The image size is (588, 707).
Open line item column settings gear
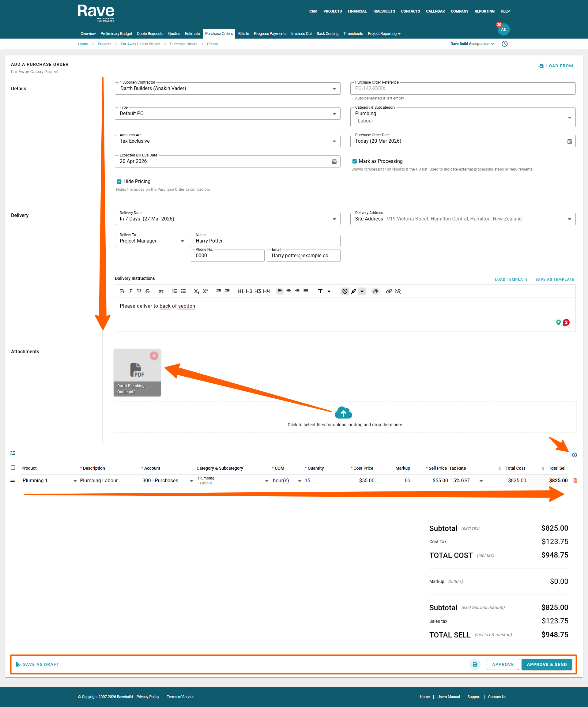click(574, 455)
